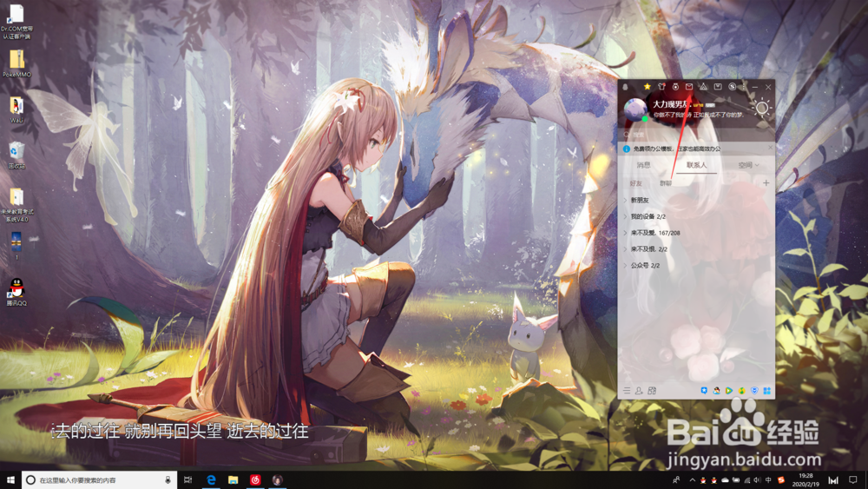This screenshot has width=868, height=489.
Task: Open the apps grid icon at QQ panel bottom-left
Action: click(x=652, y=391)
